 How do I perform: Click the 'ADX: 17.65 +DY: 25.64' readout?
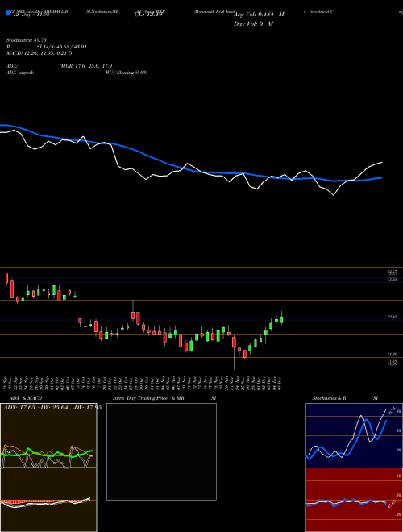coord(35,407)
